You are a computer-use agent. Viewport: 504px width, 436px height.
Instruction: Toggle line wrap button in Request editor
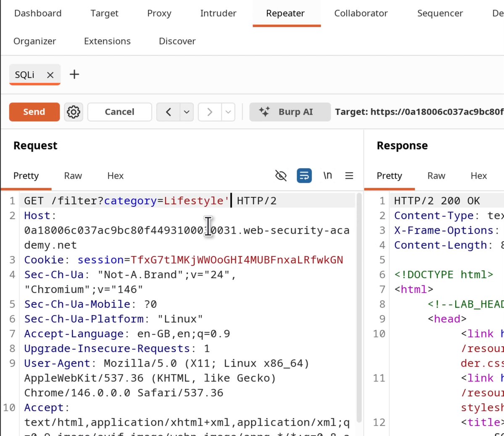[304, 175]
